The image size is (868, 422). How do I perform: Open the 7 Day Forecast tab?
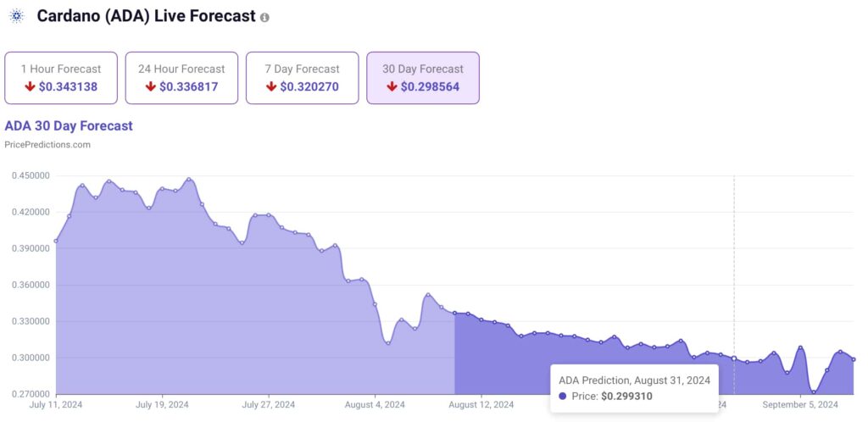click(302, 78)
